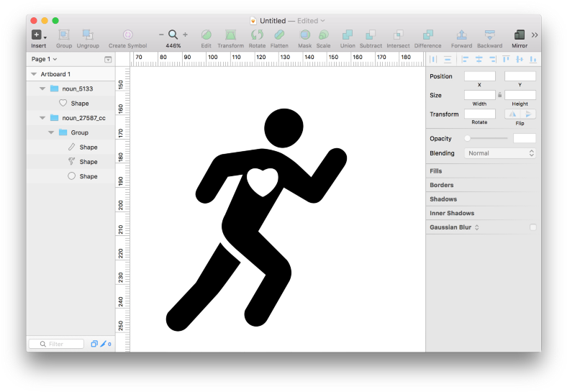Expand the Fills section header
Viewport: 567px width, 392px height.
pos(436,171)
